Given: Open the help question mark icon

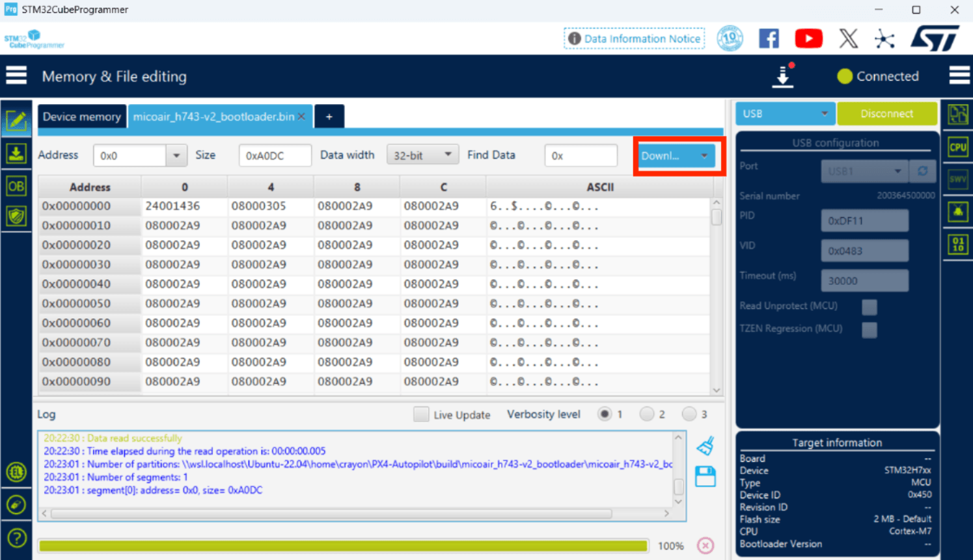Looking at the screenshot, I should click(16, 538).
